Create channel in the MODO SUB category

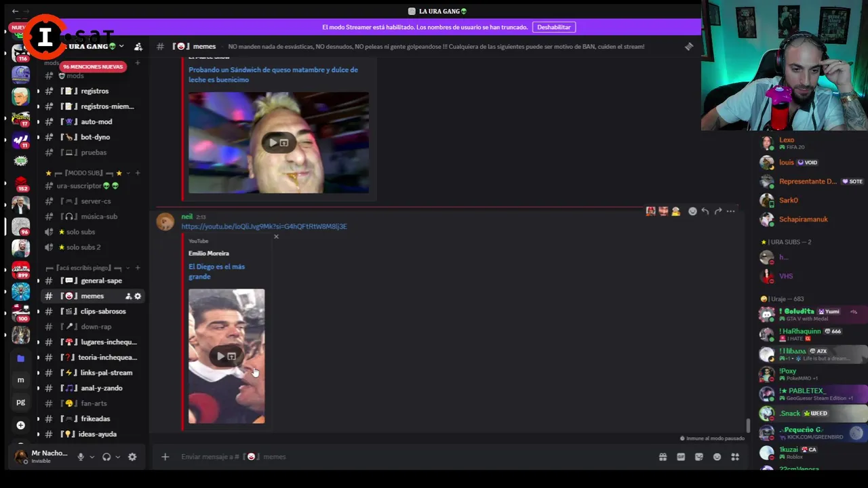click(x=138, y=173)
